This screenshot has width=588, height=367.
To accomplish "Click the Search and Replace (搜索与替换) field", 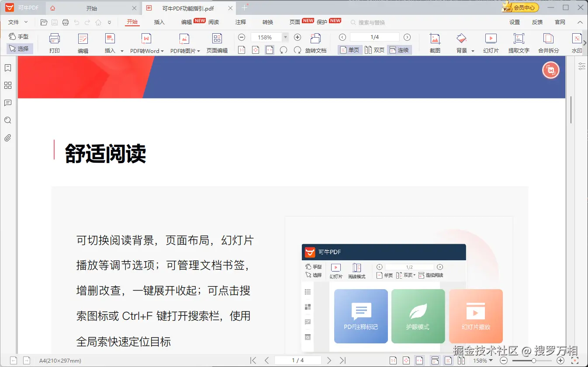I will (x=368, y=22).
